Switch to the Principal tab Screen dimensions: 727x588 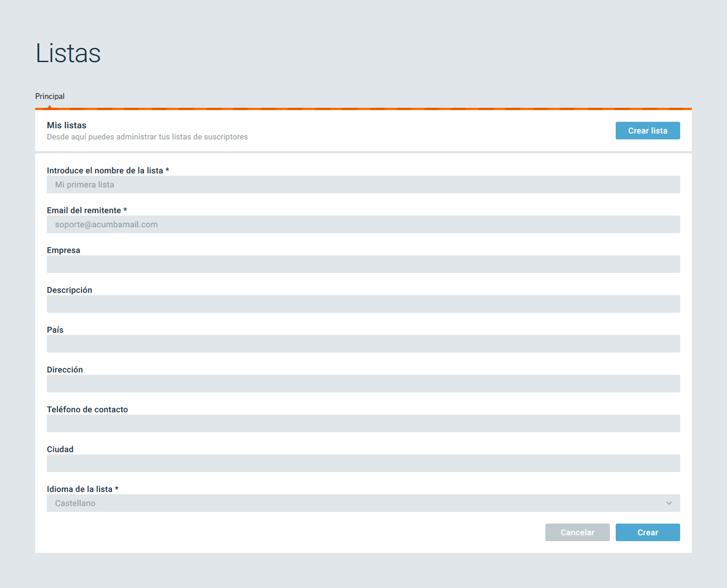click(50, 97)
